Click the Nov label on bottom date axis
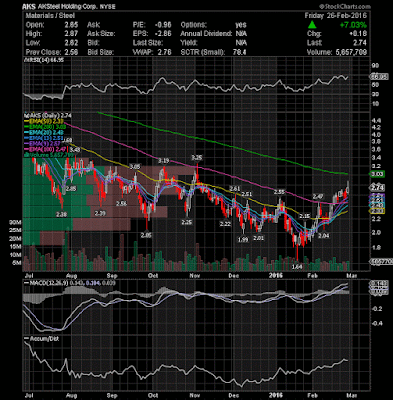 (x=194, y=395)
